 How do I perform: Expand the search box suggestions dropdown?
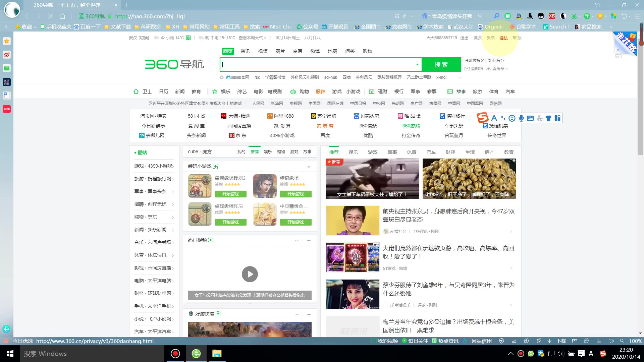pos(417,64)
